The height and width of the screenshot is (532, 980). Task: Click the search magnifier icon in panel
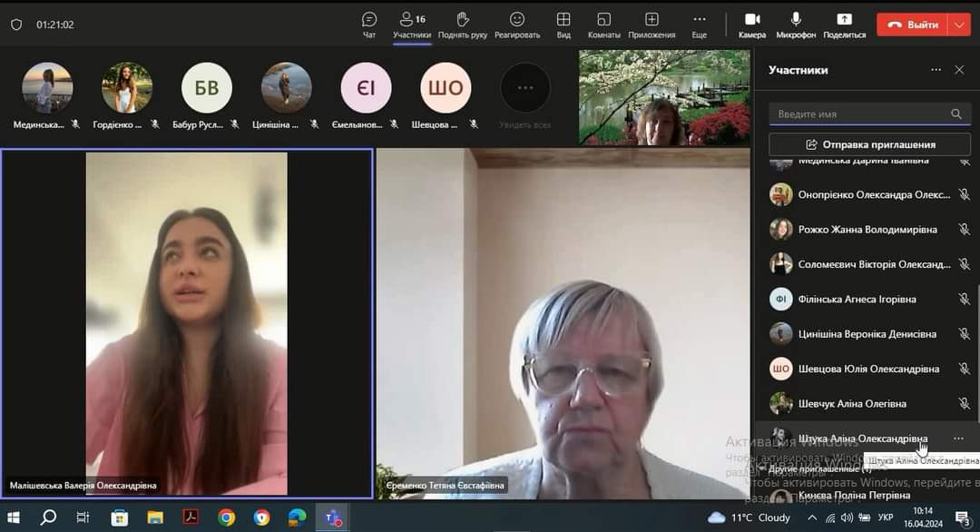tap(956, 113)
